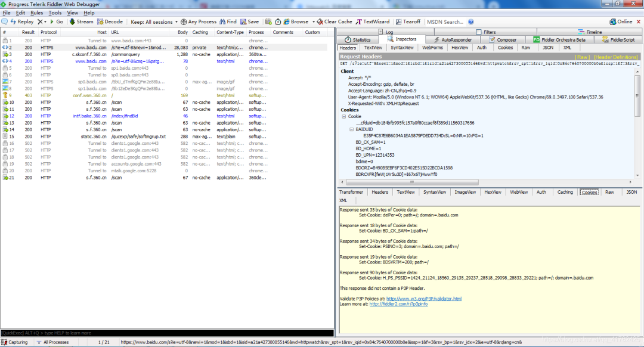Save sessions with Save icon
The width and height of the screenshot is (644, 347).
tap(250, 22)
